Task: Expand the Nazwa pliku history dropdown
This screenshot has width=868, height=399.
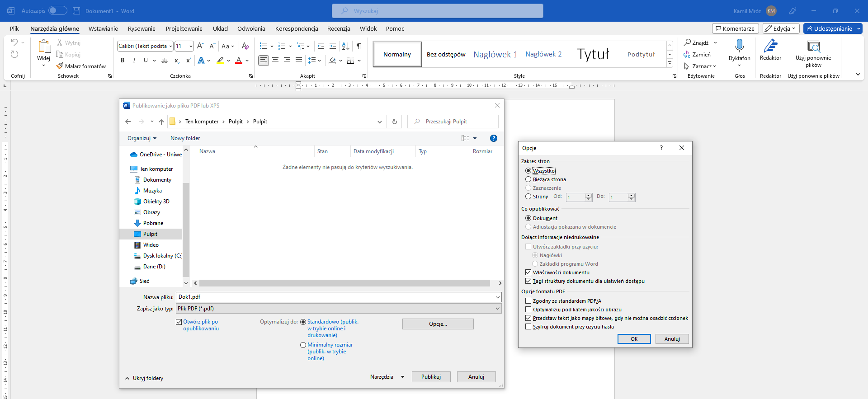Action: point(497,297)
